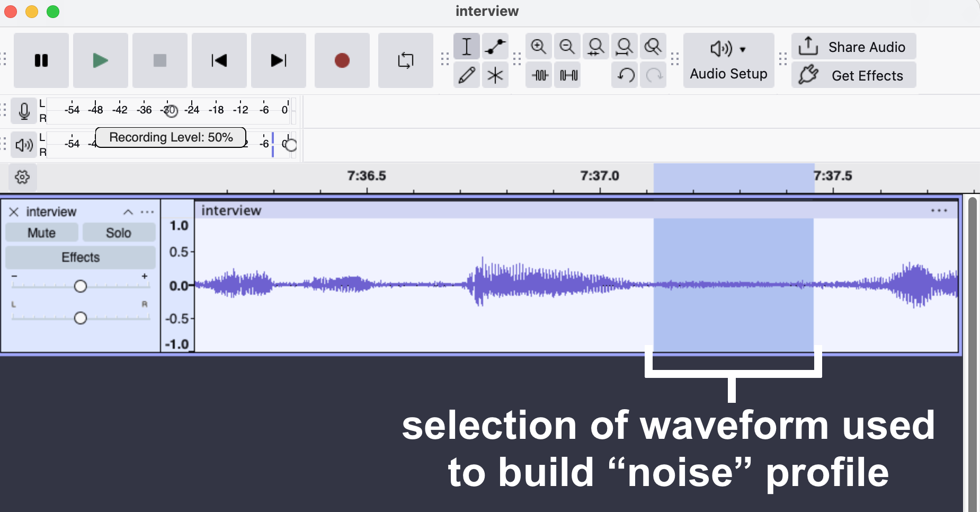Click the vertical scrollbar
This screenshot has width=980, height=512.
(x=972, y=354)
